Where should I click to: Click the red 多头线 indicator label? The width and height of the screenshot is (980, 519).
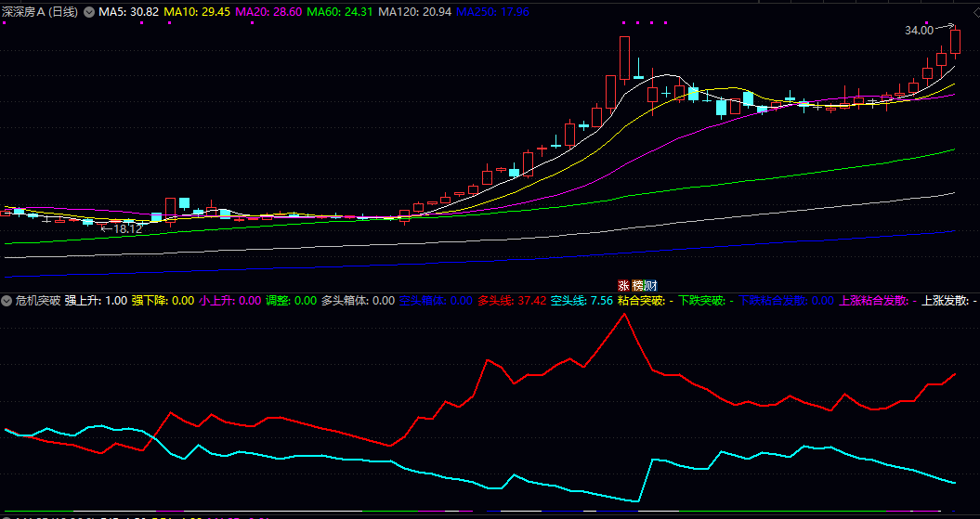tap(511, 301)
